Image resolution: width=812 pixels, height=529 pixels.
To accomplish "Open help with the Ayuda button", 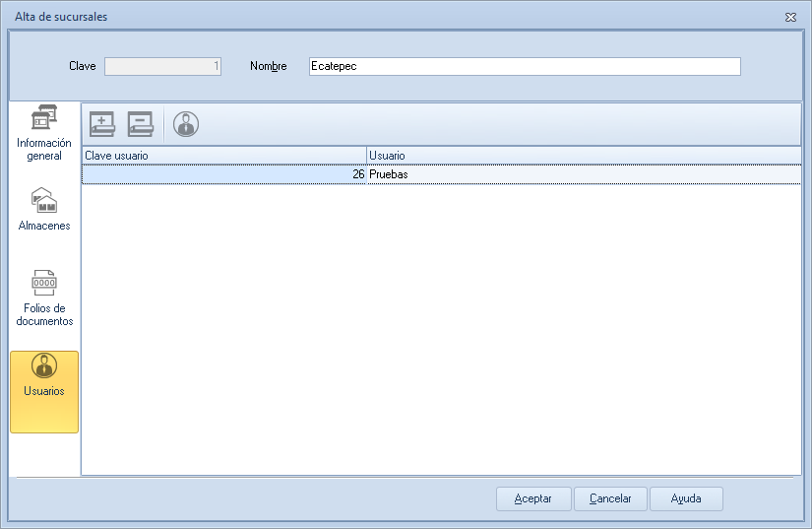I will (686, 498).
